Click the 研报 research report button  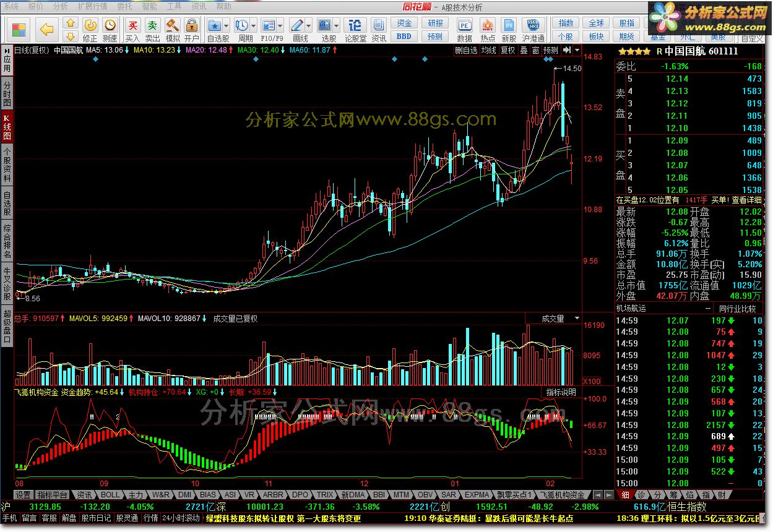point(436,23)
